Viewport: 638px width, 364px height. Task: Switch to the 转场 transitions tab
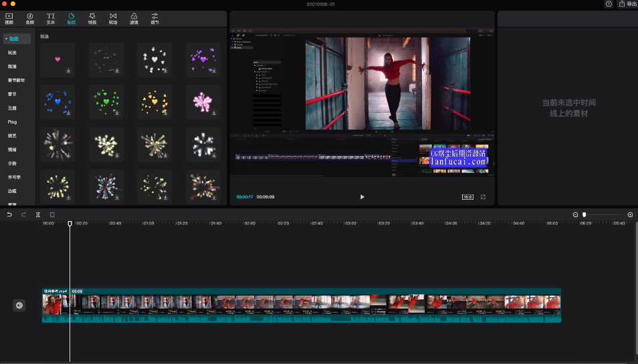pos(113,19)
